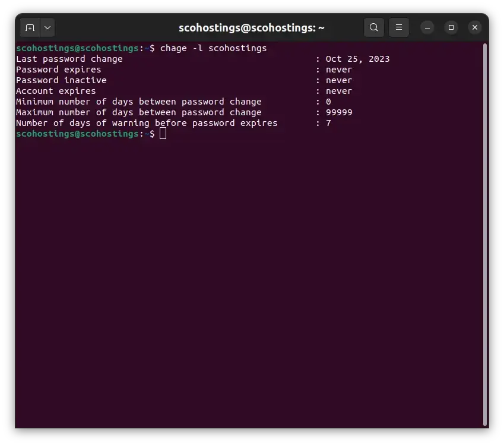Screen dimensions: 504x445
Task: Click the command text 'chage -l scohostings'
Action: [214, 48]
